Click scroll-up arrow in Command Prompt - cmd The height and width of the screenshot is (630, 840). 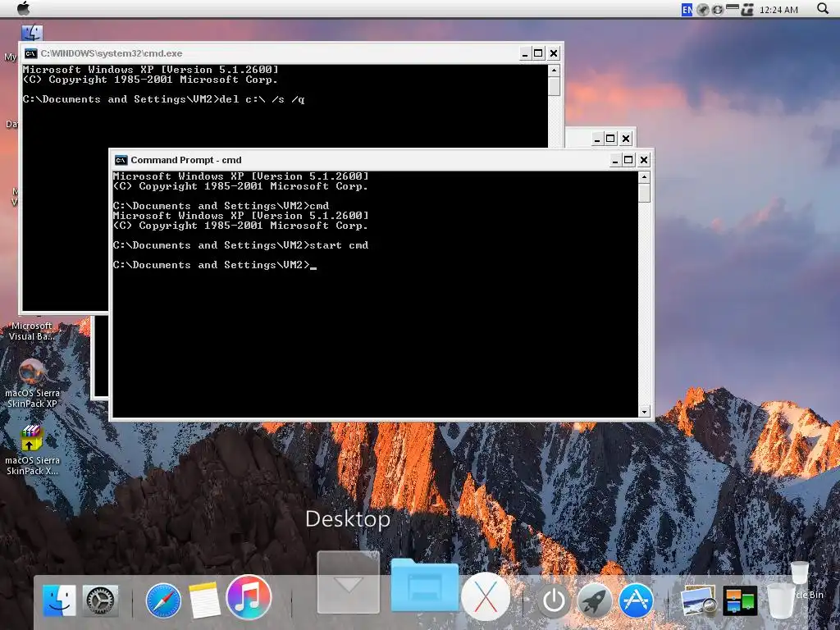pyautogui.click(x=645, y=177)
